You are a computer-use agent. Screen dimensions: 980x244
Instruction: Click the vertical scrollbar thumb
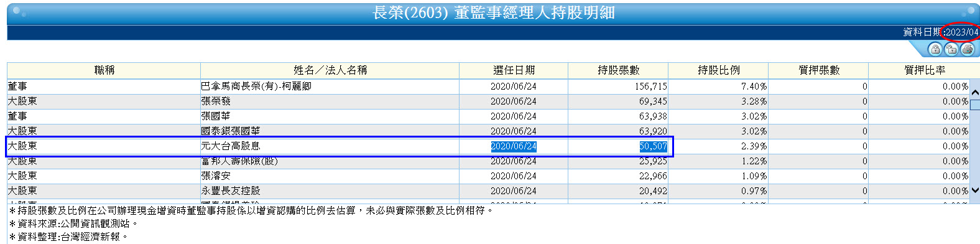[975, 104]
